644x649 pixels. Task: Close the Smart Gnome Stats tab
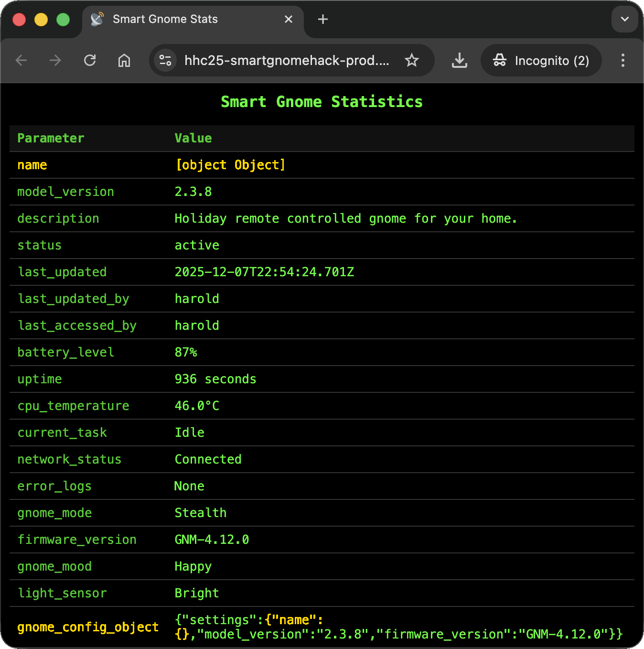pos(289,19)
